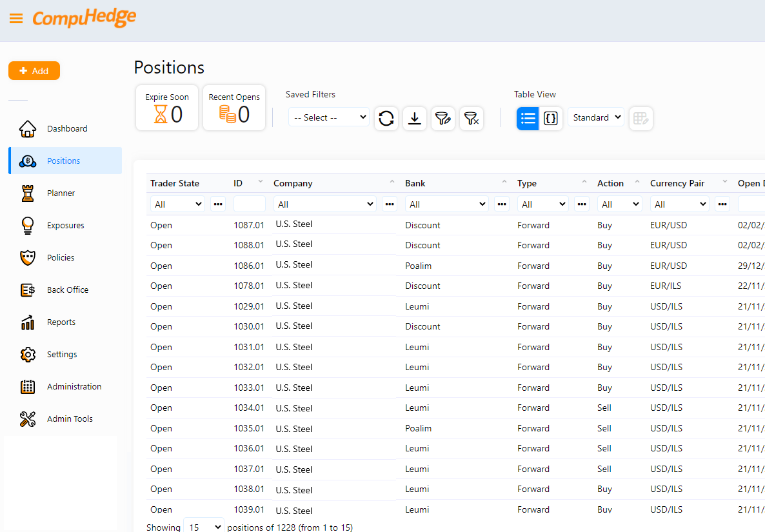Open the Expire Soon card
Viewport: 765px width, 532px height.
167,108
